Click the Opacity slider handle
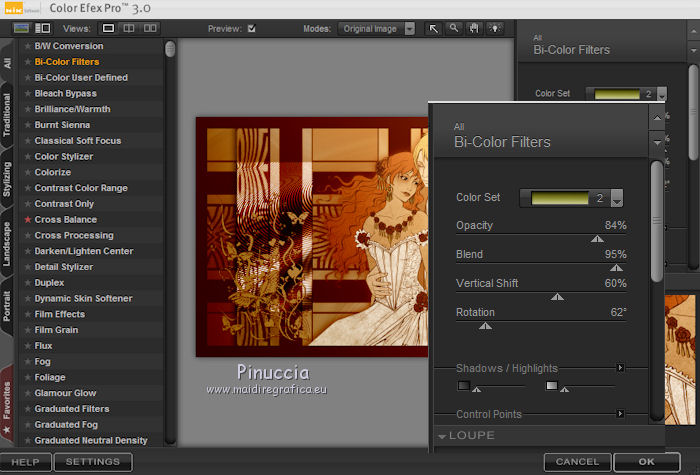Screen dimensions: 700x475 pyautogui.click(x=597, y=239)
